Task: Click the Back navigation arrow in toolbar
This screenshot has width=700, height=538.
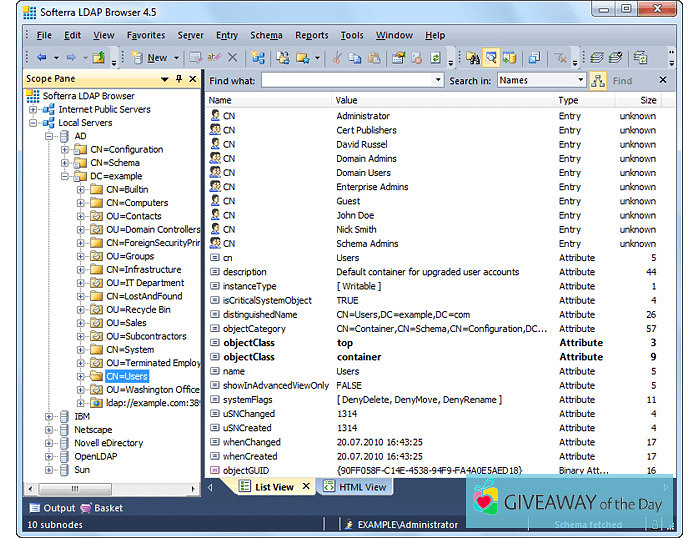Action: pyautogui.click(x=42, y=58)
